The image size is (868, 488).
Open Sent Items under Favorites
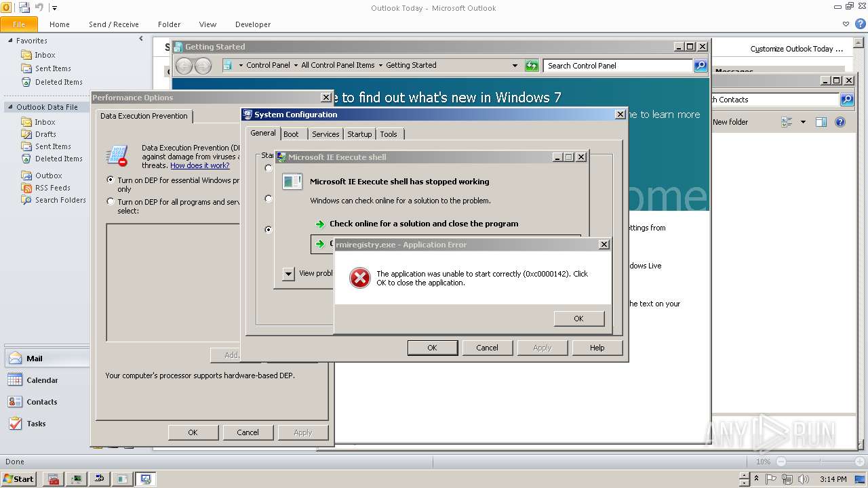pyautogui.click(x=53, y=68)
